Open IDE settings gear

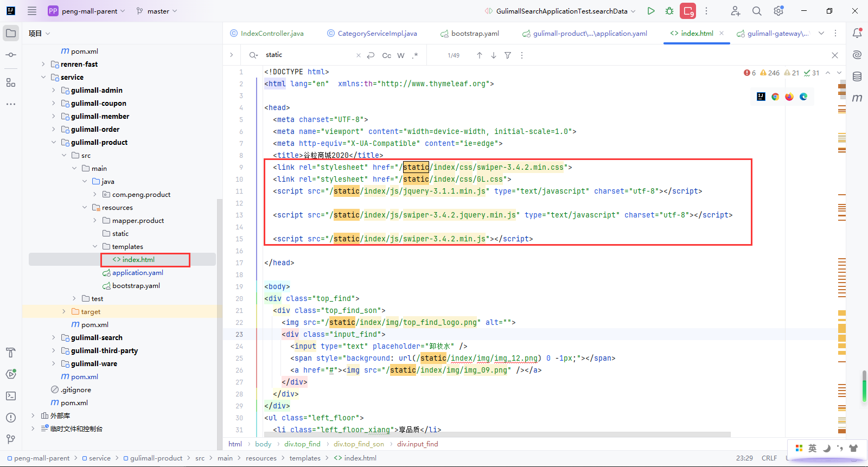(778, 11)
